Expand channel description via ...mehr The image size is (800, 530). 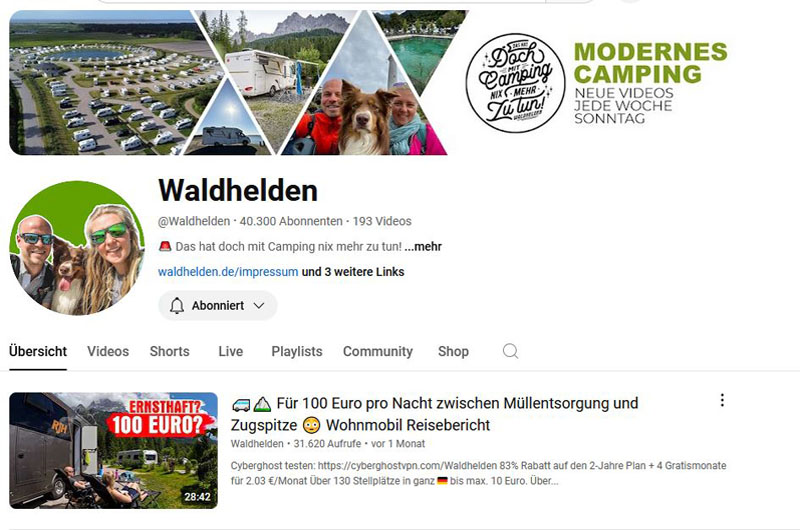(423, 246)
